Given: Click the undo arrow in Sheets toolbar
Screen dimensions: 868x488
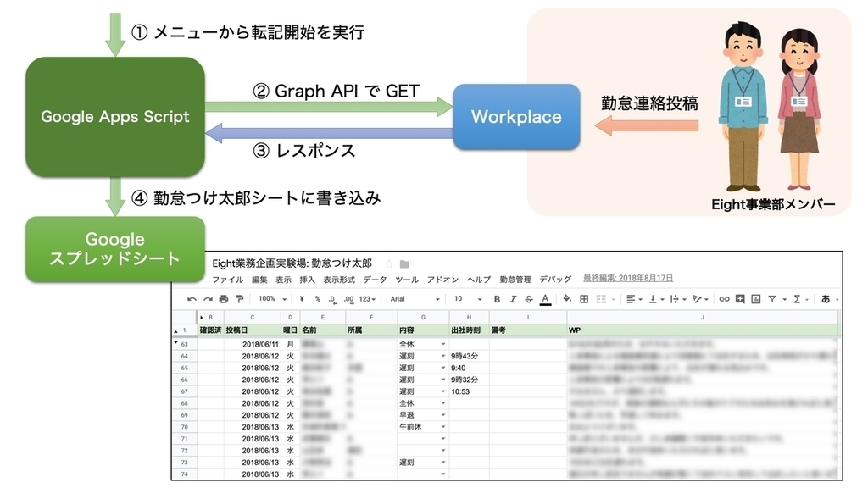Looking at the screenshot, I should point(192,299).
